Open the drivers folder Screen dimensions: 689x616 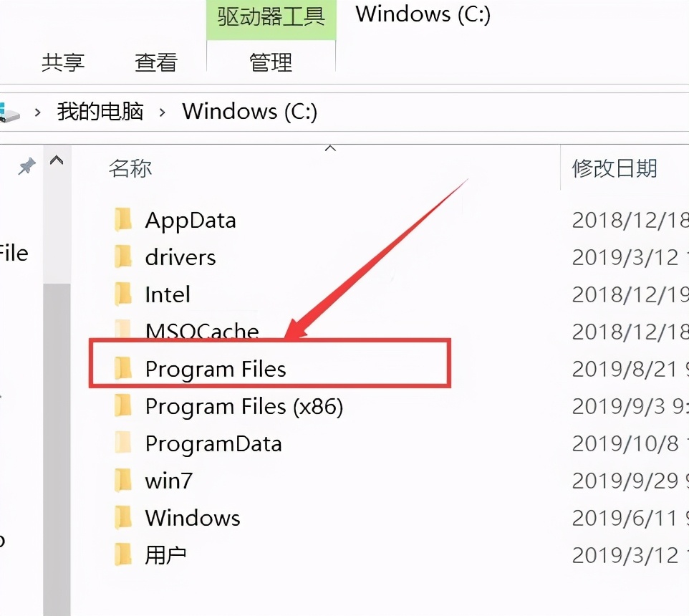(x=179, y=257)
